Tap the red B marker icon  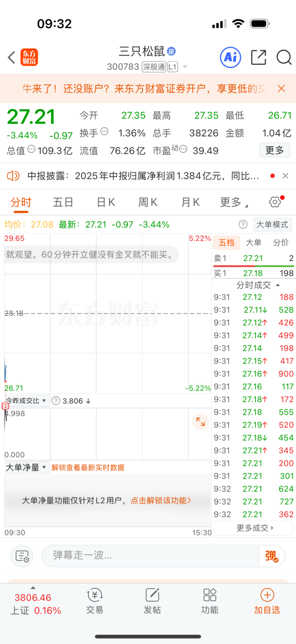5,406
